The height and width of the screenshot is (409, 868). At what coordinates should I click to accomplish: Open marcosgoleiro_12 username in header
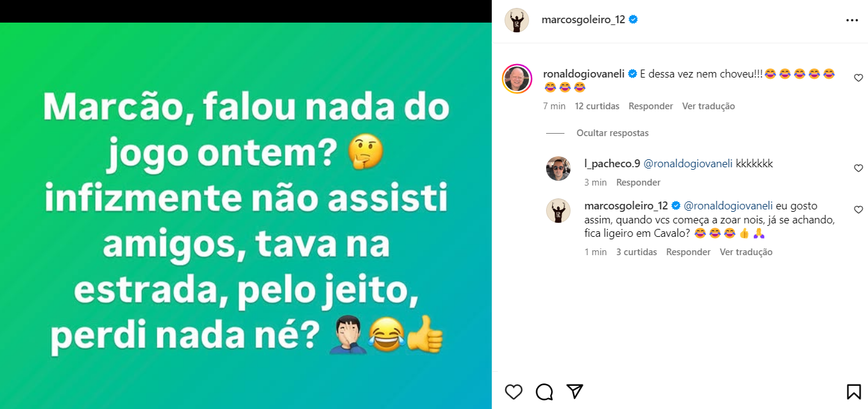583,20
